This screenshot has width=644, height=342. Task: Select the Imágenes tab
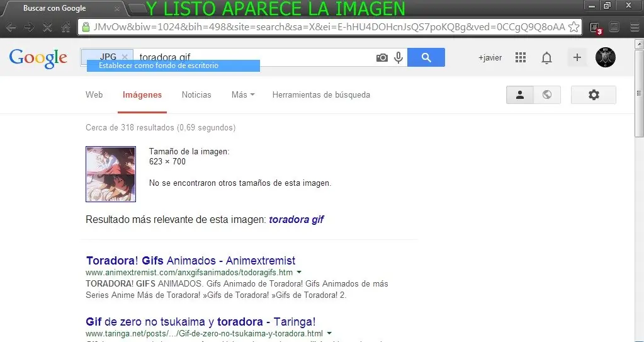[x=142, y=95]
